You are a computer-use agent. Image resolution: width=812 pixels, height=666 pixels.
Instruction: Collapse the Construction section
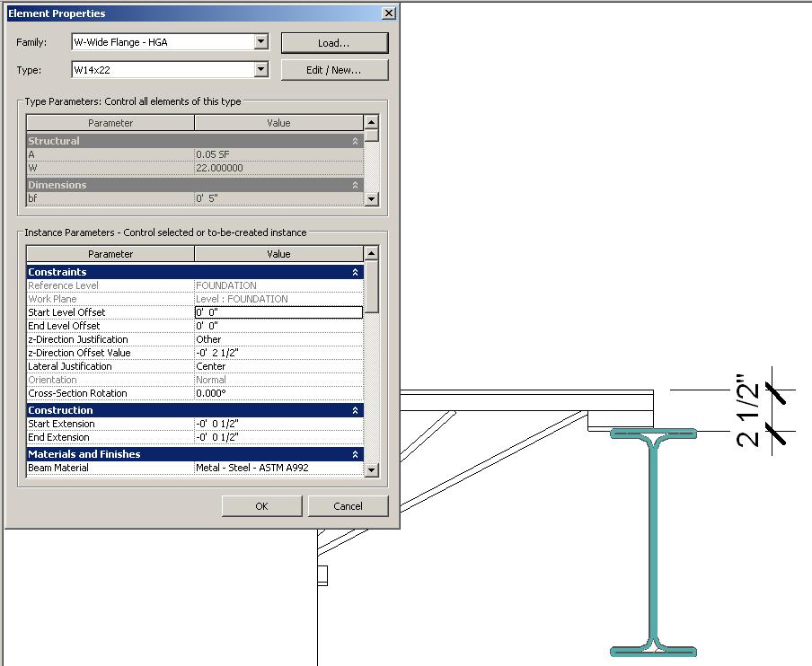[x=355, y=410]
